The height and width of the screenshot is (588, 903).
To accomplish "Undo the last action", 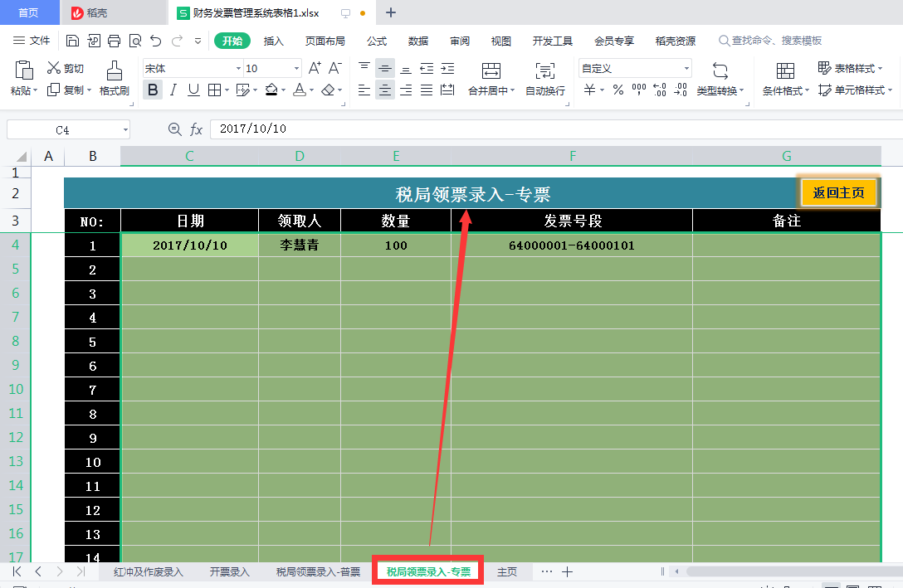I will pos(156,41).
